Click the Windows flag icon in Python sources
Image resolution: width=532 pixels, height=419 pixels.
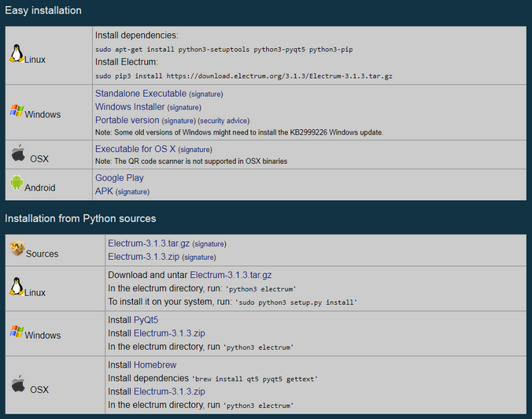point(17,331)
